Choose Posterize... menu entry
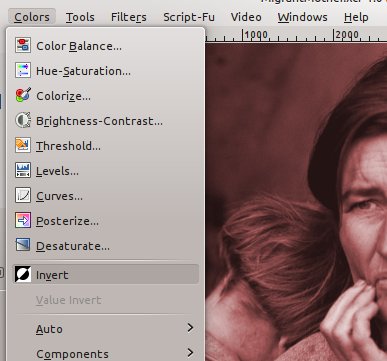 pos(106,221)
